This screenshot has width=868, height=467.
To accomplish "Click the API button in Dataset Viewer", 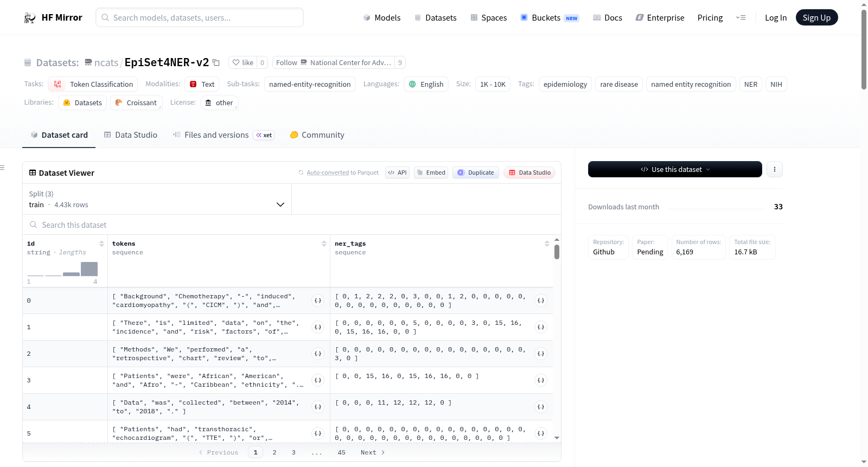I will [x=397, y=172].
